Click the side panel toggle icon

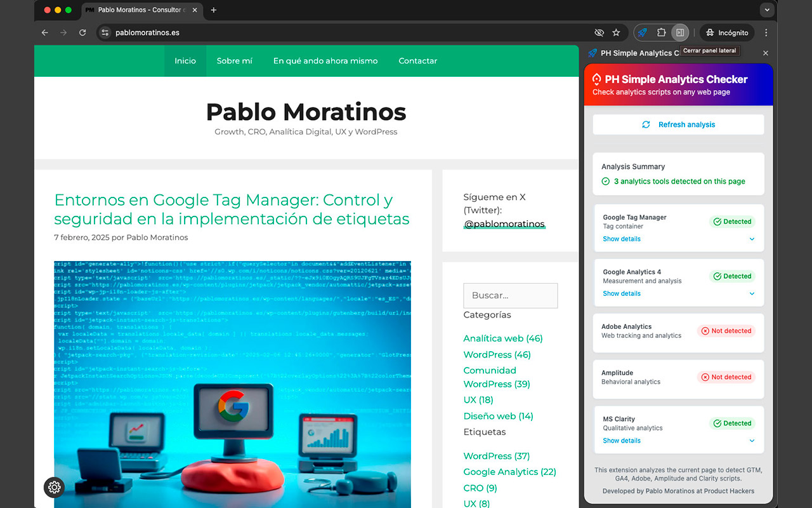[679, 32]
